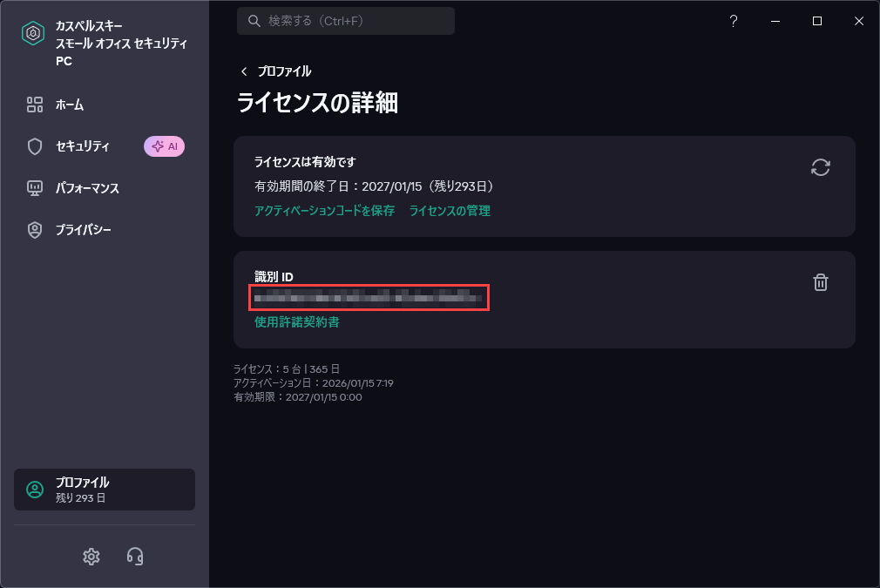Click the monitor icon beside パフォーマンス
The image size is (880, 588).
click(35, 188)
